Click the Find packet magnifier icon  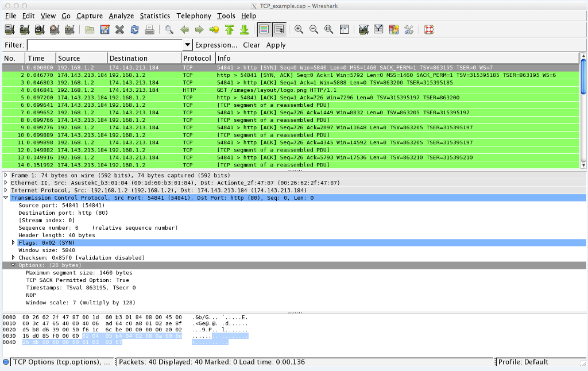click(169, 30)
